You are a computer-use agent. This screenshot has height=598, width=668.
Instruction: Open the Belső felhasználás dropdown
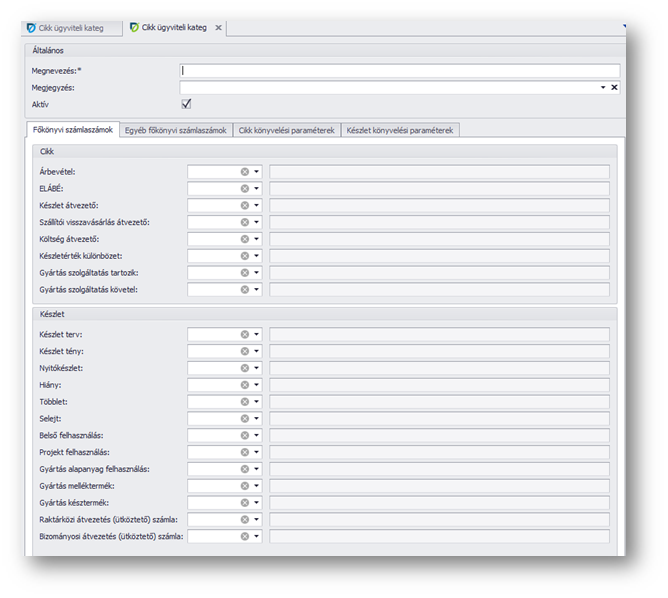[x=256, y=436]
